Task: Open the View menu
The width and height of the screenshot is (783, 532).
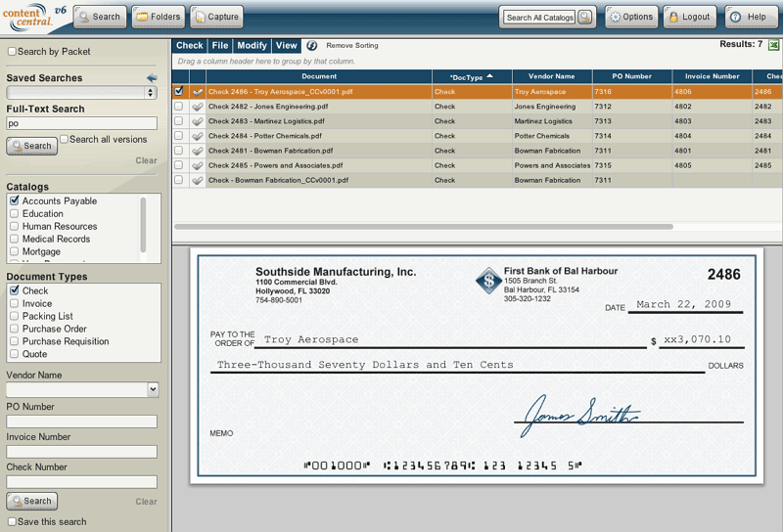Action: tap(286, 45)
